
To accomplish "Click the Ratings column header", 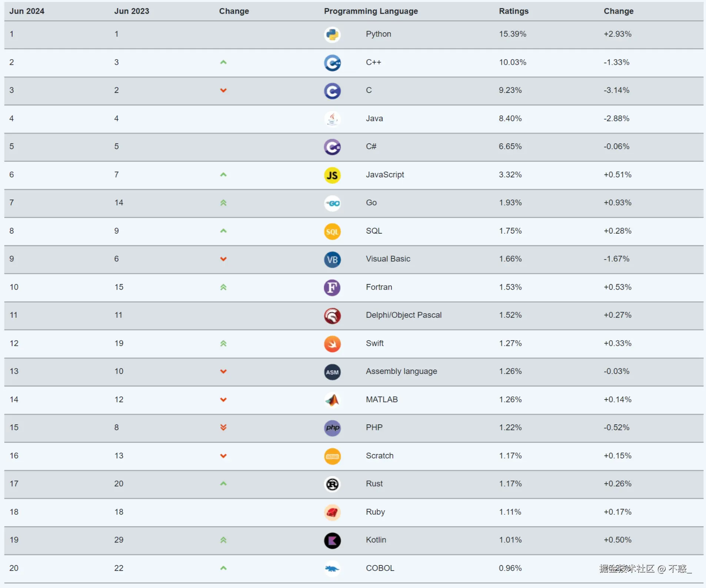I will 513,11.
